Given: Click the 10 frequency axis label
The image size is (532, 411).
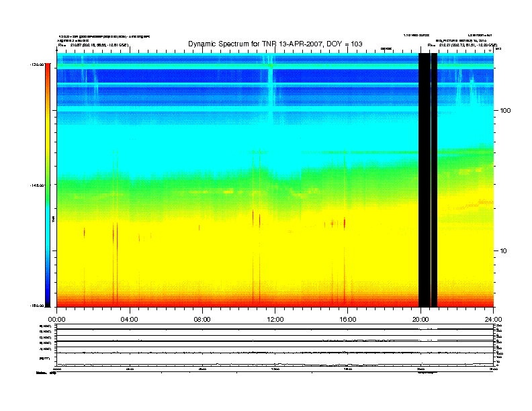Looking at the screenshot, I should tap(503, 251).
